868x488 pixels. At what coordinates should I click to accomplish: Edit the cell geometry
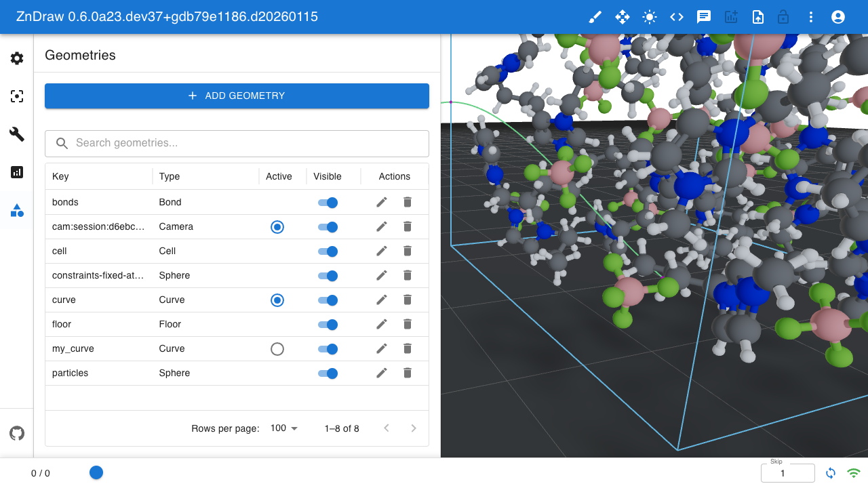(382, 251)
